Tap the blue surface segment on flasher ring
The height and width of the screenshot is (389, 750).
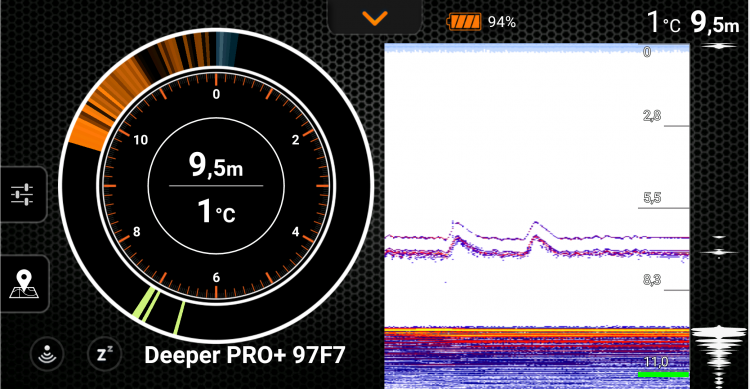(x=226, y=49)
